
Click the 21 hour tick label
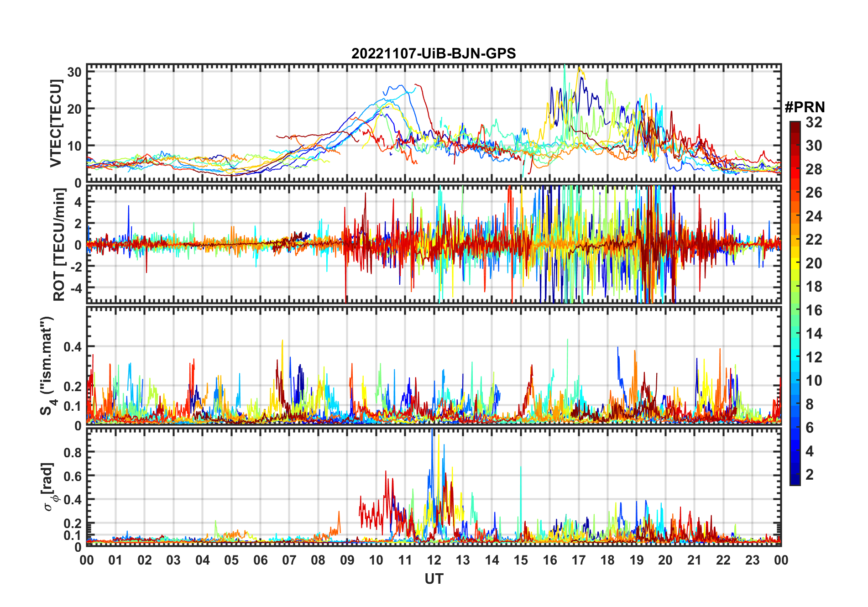(x=694, y=560)
